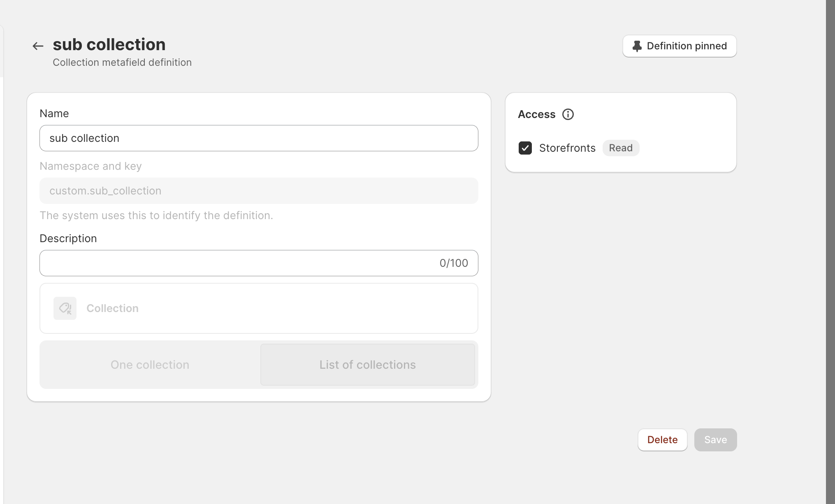Click the pin glyph inside the pinned button

637,46
